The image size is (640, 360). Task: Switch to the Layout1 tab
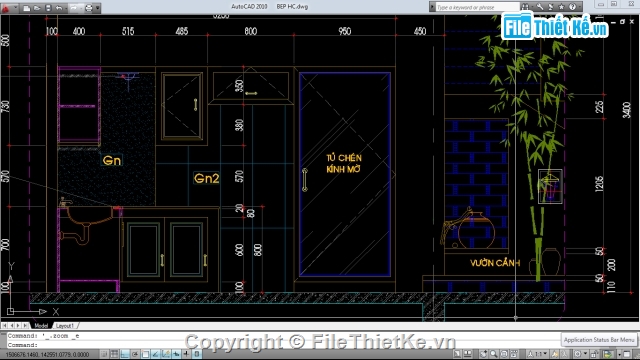pos(65,326)
